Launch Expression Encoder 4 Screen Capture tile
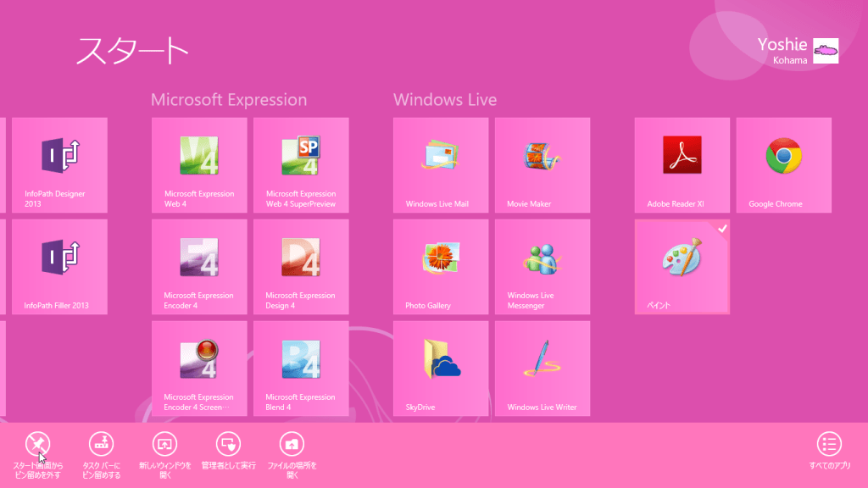The height and width of the screenshot is (488, 868). (x=199, y=369)
